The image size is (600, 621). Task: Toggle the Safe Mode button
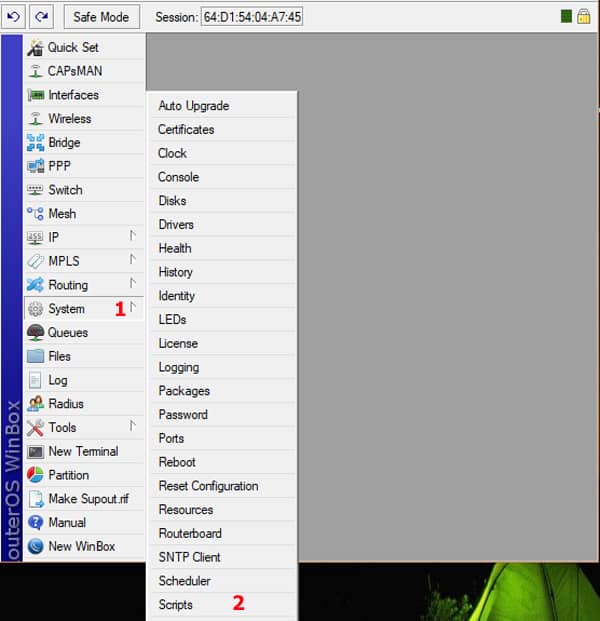coord(101,17)
